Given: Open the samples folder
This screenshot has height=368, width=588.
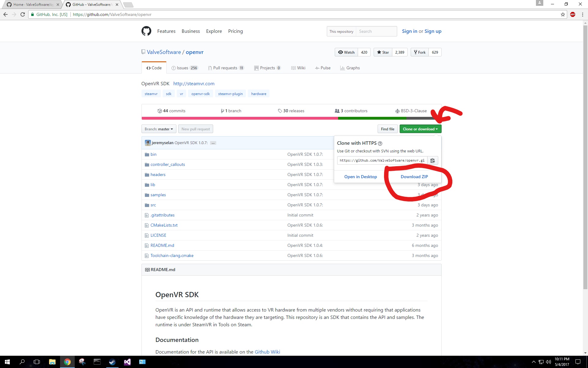Looking at the screenshot, I should pos(158,195).
